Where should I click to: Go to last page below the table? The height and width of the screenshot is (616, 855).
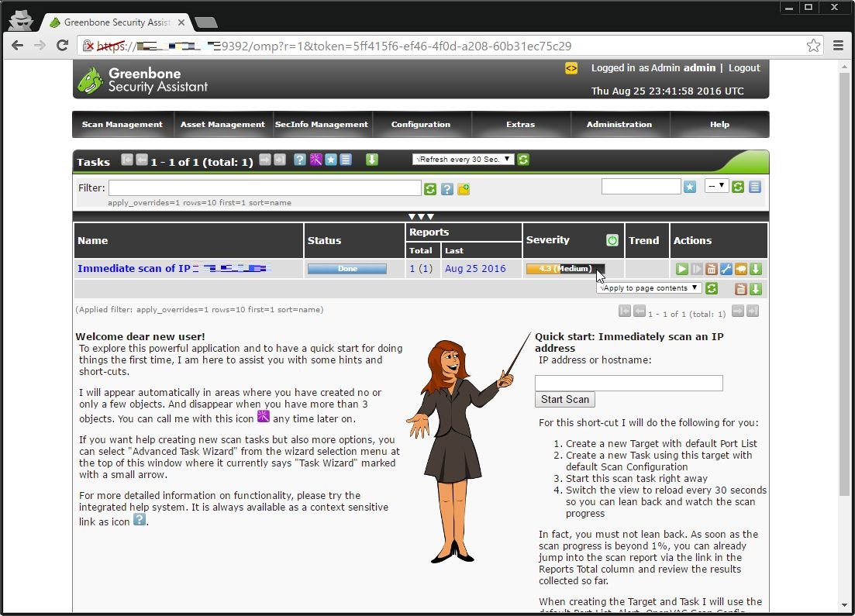pyautogui.click(x=753, y=311)
